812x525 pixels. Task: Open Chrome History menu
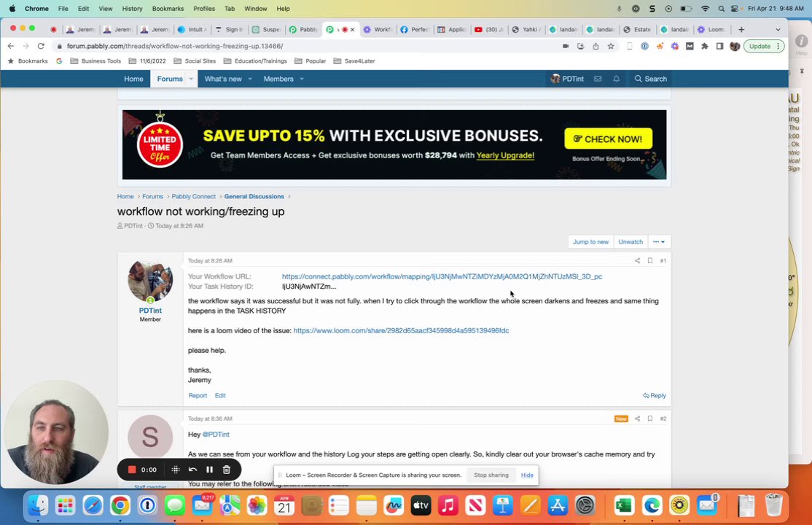[x=132, y=9]
